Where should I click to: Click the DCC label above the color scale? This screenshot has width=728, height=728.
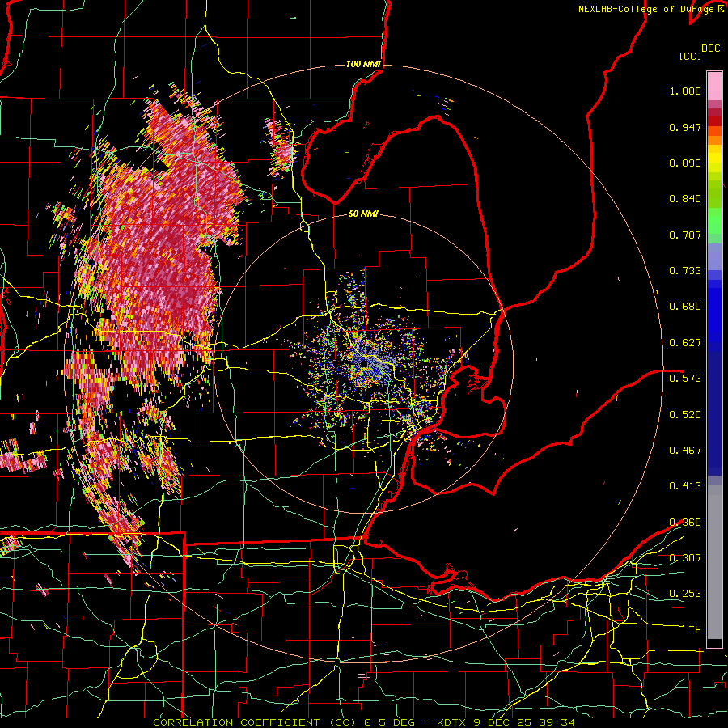(710, 49)
